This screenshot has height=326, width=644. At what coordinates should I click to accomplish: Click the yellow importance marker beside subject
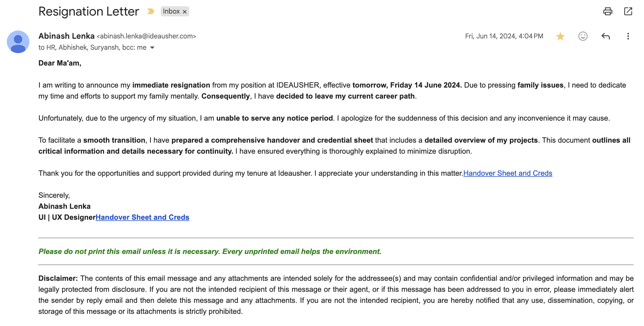click(151, 11)
